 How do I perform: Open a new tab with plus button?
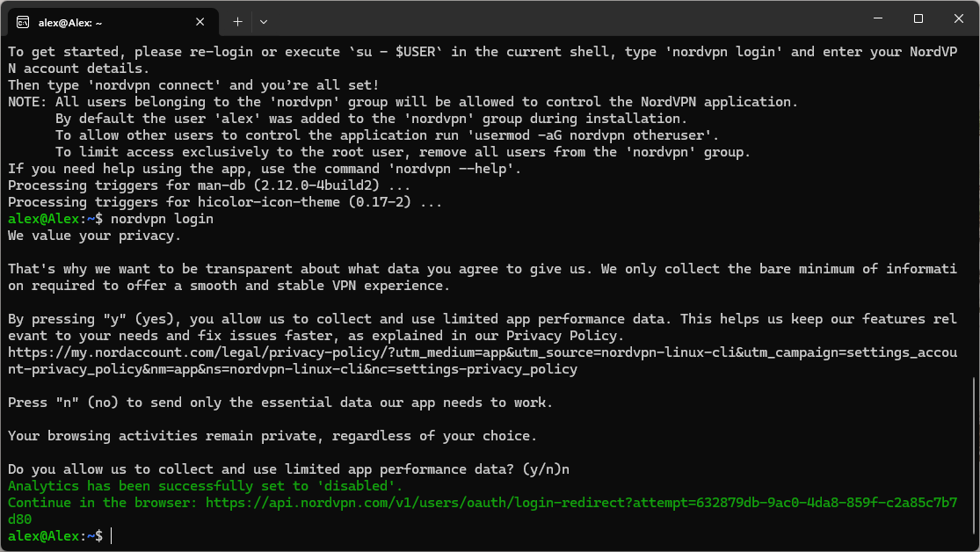click(237, 20)
